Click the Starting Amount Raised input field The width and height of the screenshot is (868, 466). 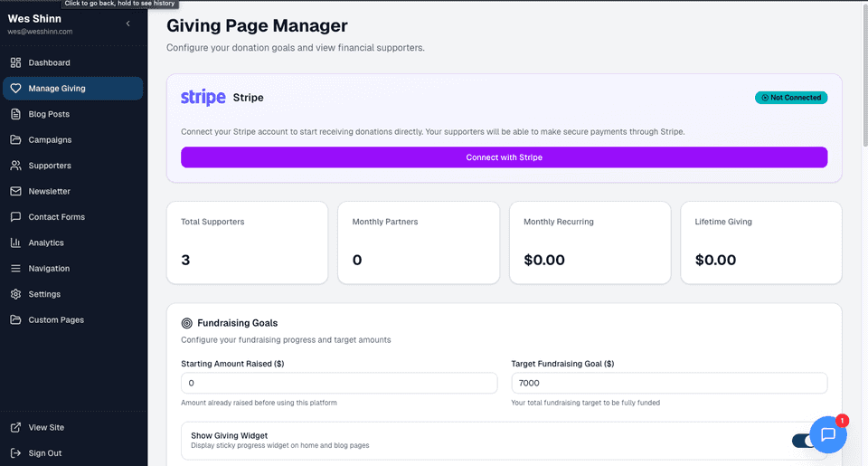[339, 384]
